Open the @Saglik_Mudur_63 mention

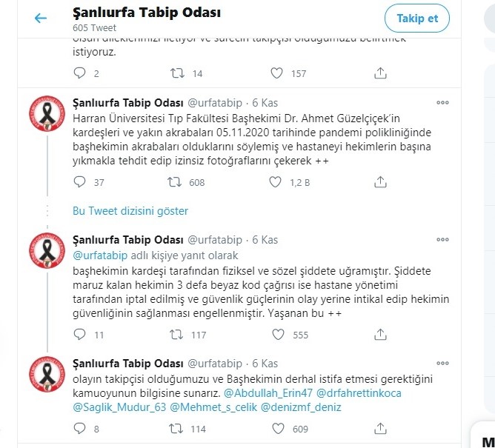[x=119, y=407]
